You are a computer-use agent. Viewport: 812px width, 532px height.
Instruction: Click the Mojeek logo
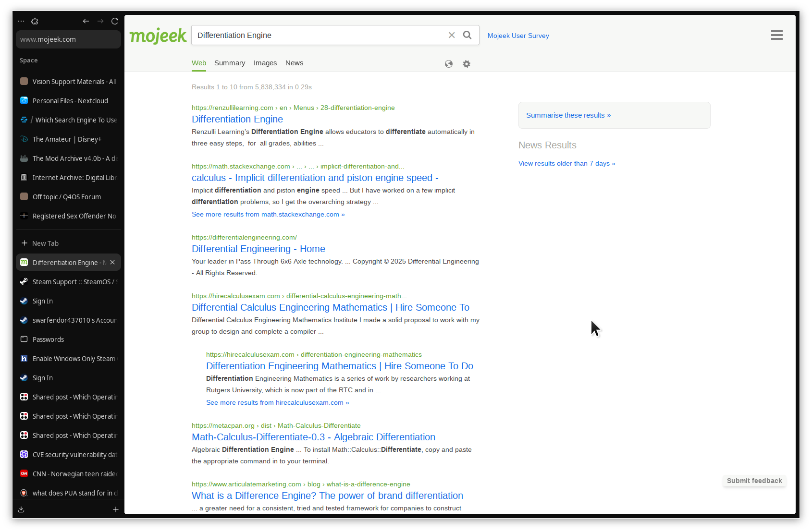pyautogui.click(x=158, y=36)
